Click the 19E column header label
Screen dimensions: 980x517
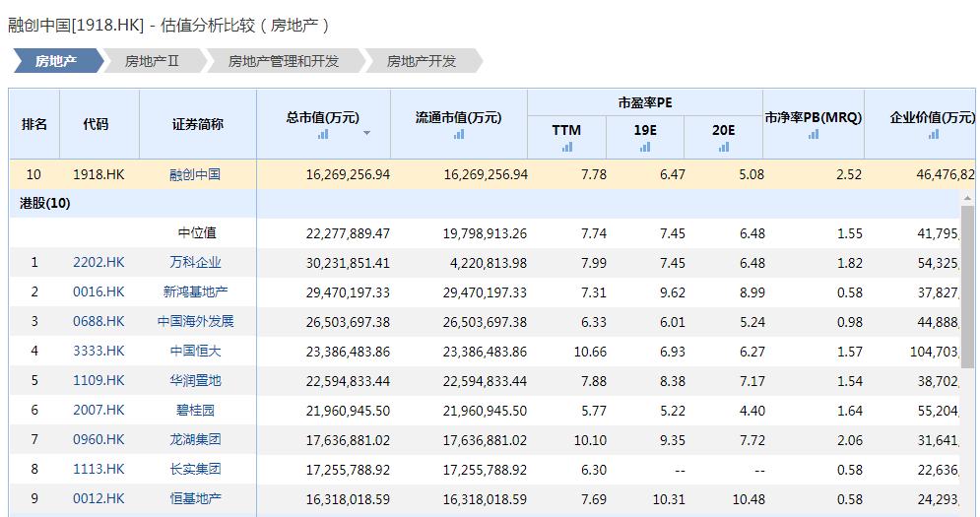tap(645, 130)
